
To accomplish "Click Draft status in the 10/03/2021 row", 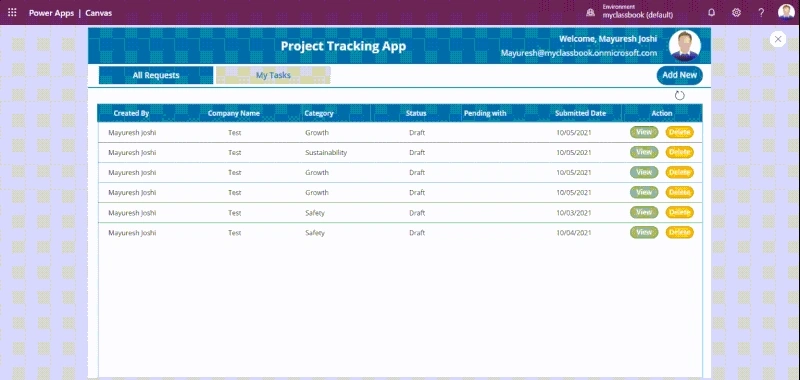I will tap(417, 213).
